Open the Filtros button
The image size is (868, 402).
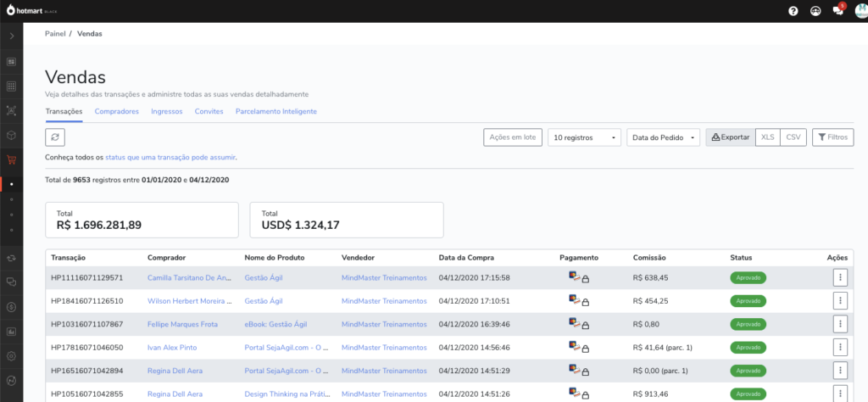[832, 137]
